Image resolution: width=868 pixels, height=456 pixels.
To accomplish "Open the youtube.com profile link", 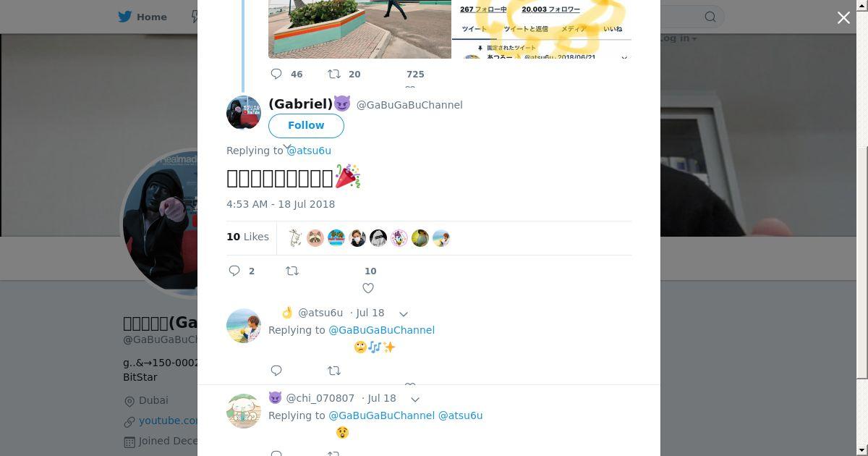I will click(168, 421).
